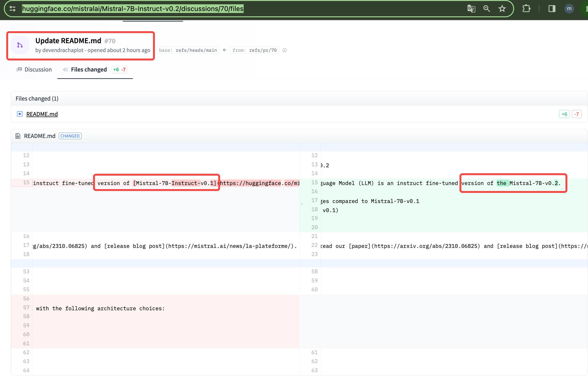Viewport: 588px width, 382px height.
Task: Click line number 61 on the left side
Action: click(x=26, y=343)
